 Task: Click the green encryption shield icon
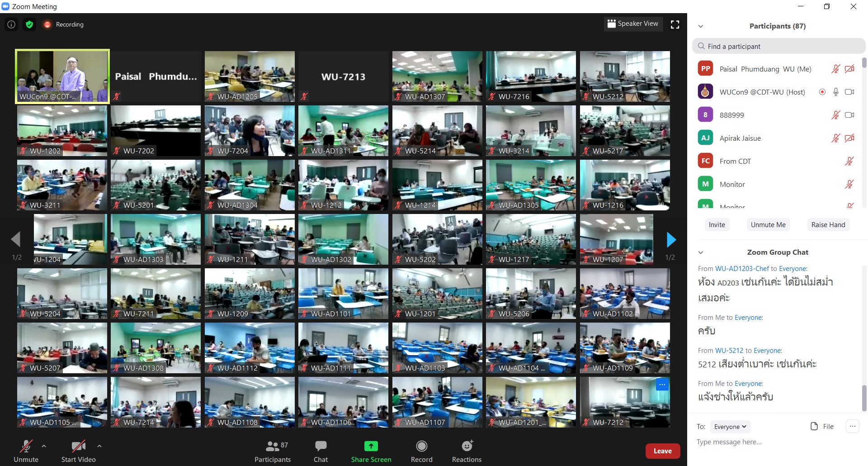click(29, 24)
